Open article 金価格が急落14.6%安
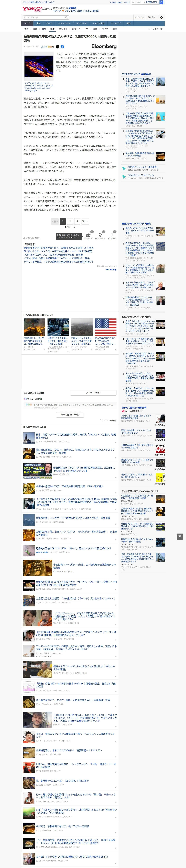186x868 pixels. (70, 486)
